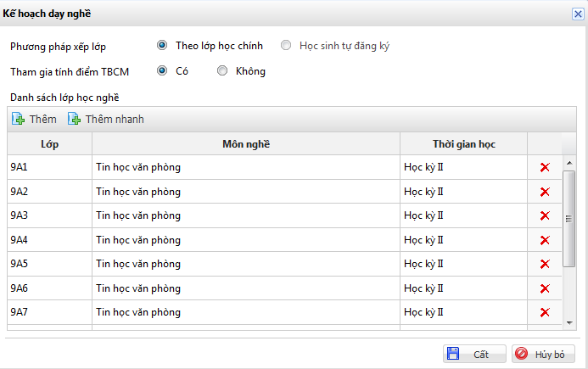Click the Môn nghề column header

[x=246, y=144]
